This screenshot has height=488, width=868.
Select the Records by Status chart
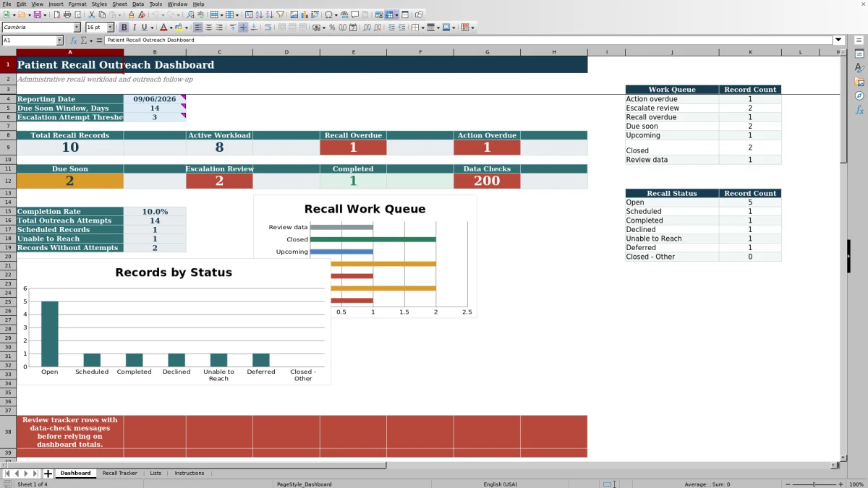tap(174, 322)
